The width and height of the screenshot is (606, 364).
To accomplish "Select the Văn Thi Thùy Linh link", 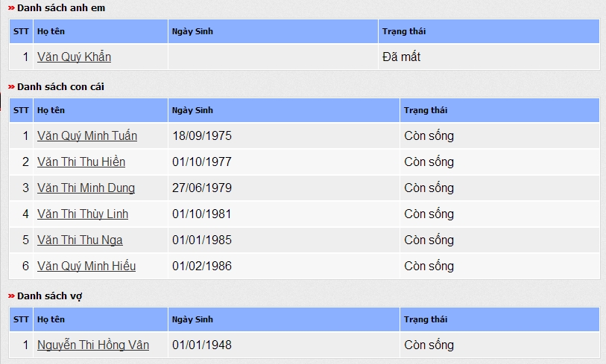I will pyautogui.click(x=83, y=214).
